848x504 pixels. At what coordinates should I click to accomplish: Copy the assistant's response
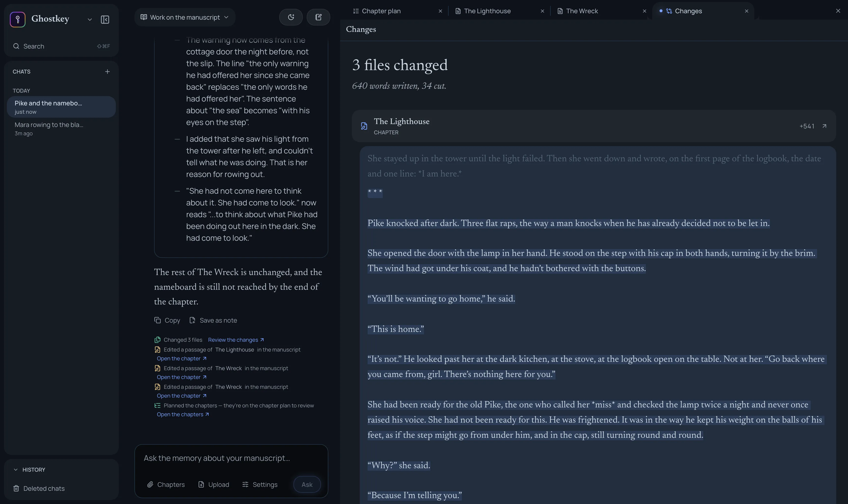point(167,320)
